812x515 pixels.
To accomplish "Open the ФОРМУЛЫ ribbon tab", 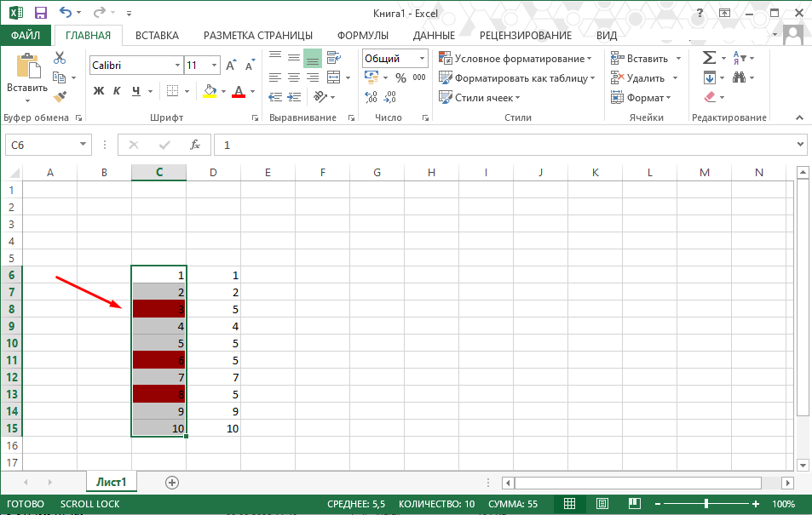I will pyautogui.click(x=362, y=35).
